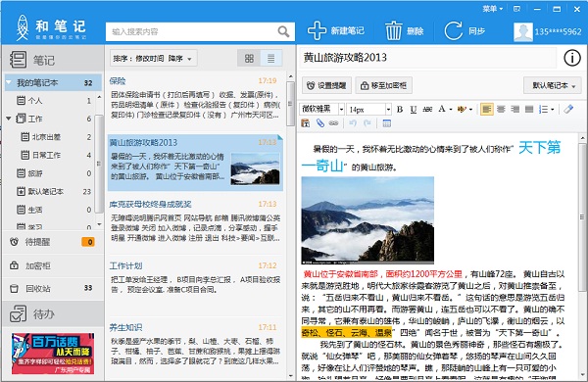The height and width of the screenshot is (382, 588).
Task: Click the numbered list icon
Action: tap(543, 109)
